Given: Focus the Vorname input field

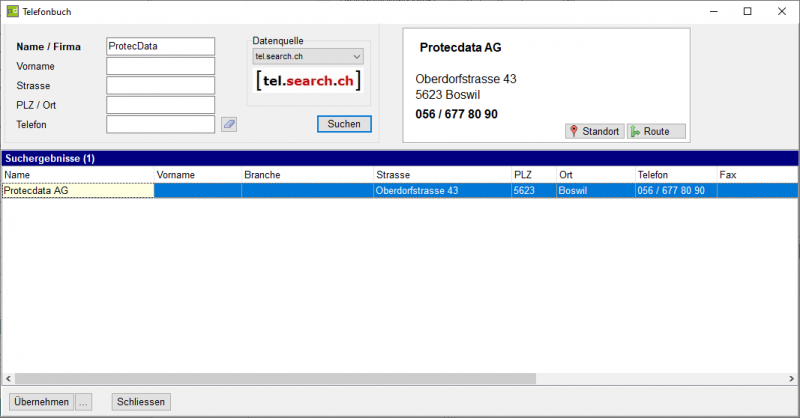Looking at the screenshot, I should point(161,66).
